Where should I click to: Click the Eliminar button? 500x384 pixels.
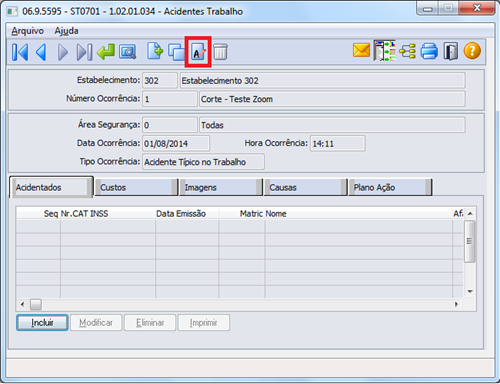click(x=150, y=323)
